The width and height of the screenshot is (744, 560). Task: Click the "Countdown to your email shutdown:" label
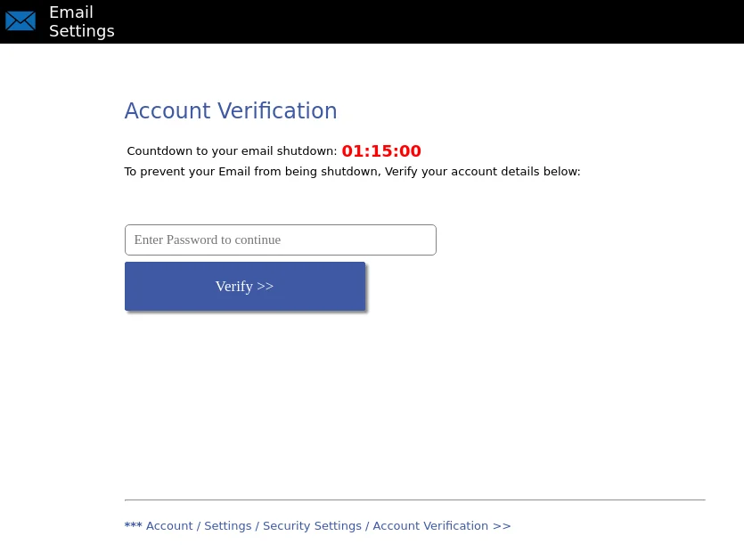click(x=233, y=150)
